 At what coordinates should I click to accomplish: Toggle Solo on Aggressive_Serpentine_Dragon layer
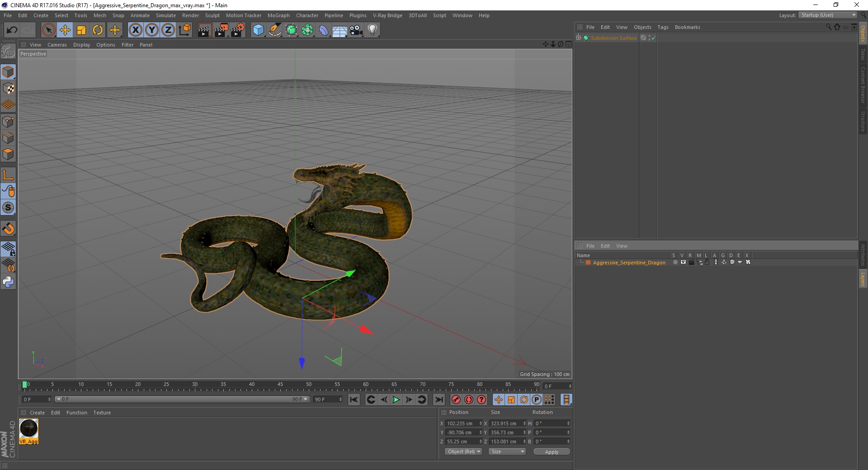tap(675, 262)
